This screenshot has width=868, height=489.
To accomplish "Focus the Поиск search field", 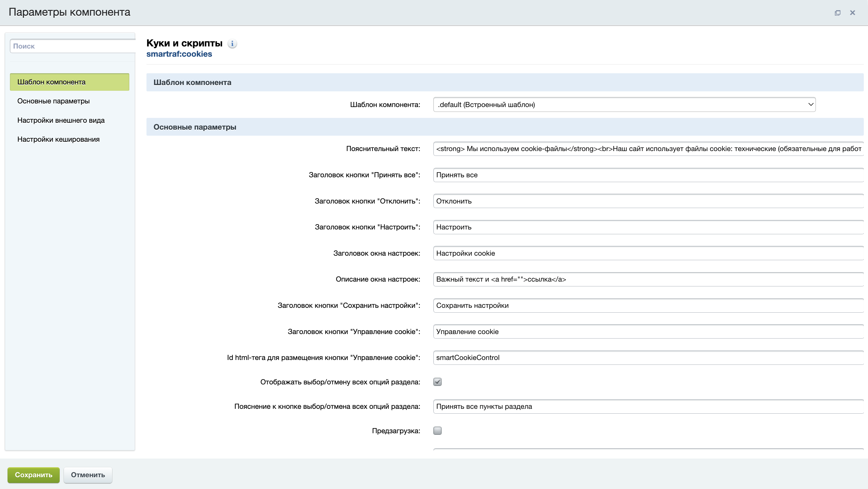I will 72,46.
